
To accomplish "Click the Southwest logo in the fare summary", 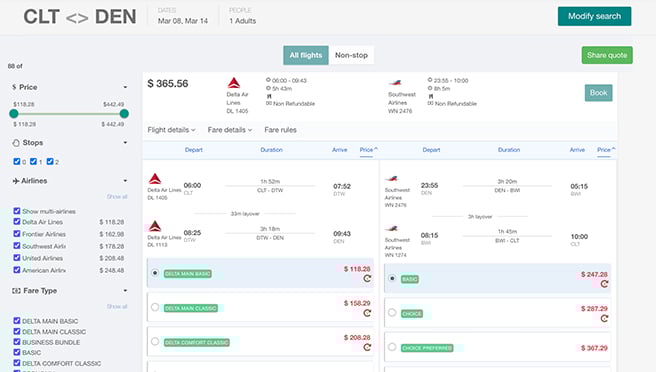I will 395,83.
